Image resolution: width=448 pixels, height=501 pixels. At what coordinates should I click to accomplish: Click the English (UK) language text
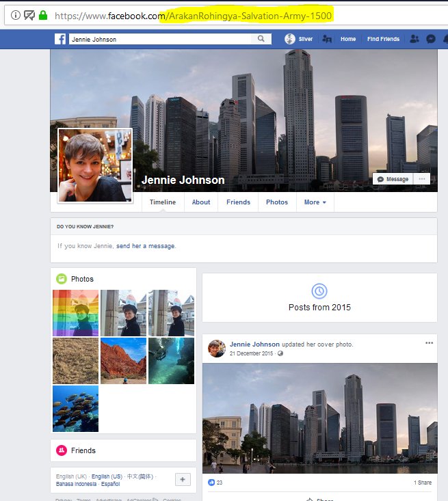tap(71, 476)
